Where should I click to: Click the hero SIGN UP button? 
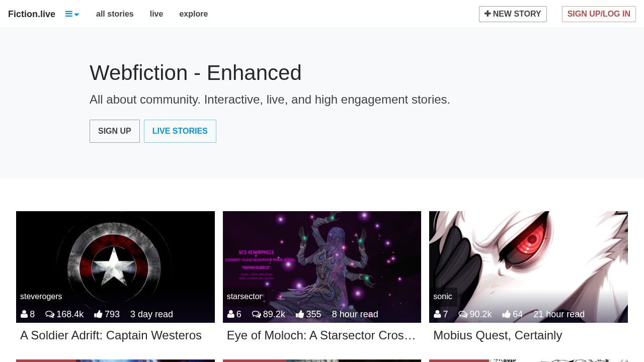115,131
